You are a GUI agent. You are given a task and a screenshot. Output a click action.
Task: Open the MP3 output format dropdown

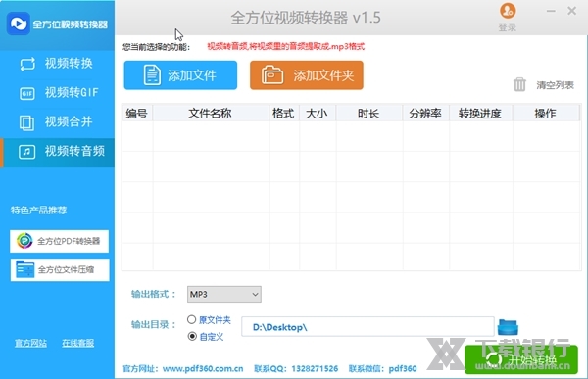pos(223,294)
